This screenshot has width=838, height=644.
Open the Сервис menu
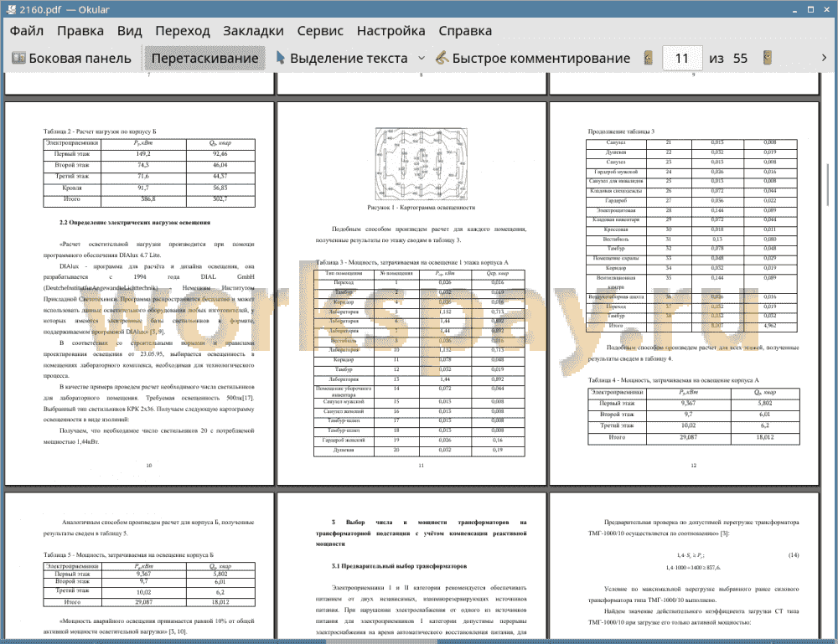(320, 31)
